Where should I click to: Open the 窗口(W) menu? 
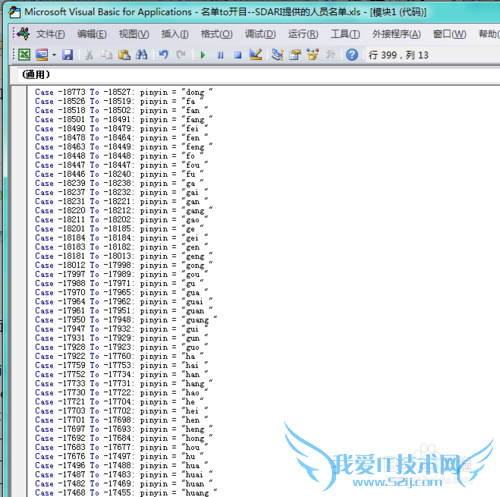[x=449, y=34]
